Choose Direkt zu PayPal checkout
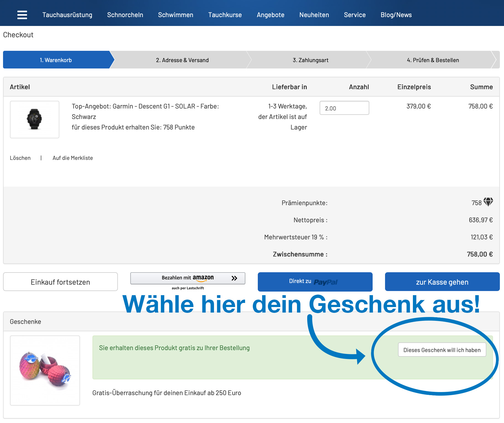The image size is (504, 423). tap(315, 282)
